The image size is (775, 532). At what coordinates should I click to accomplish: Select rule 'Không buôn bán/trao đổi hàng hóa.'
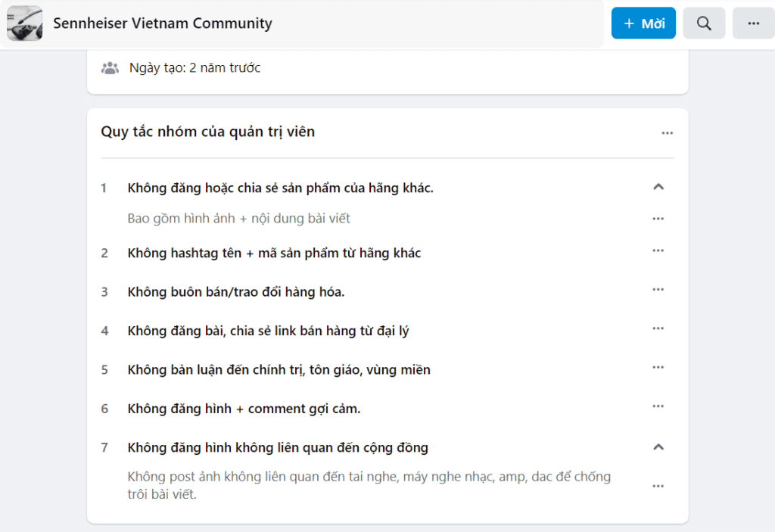236,291
